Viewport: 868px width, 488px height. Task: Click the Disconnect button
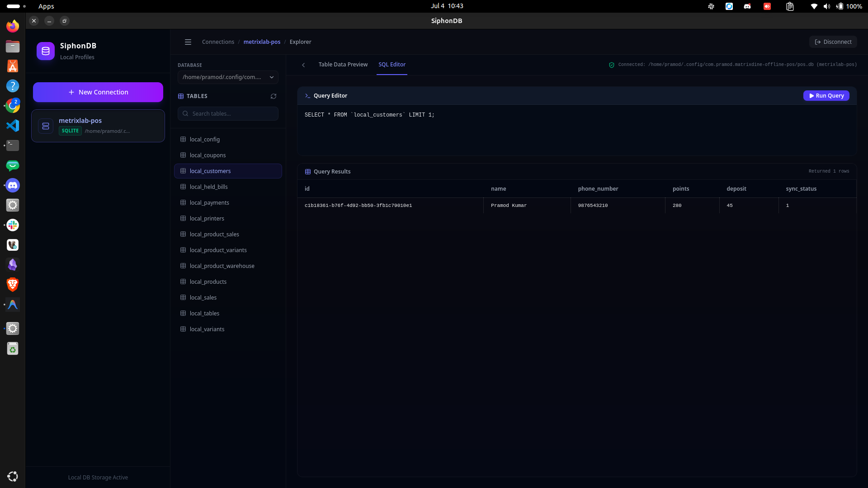[833, 42]
